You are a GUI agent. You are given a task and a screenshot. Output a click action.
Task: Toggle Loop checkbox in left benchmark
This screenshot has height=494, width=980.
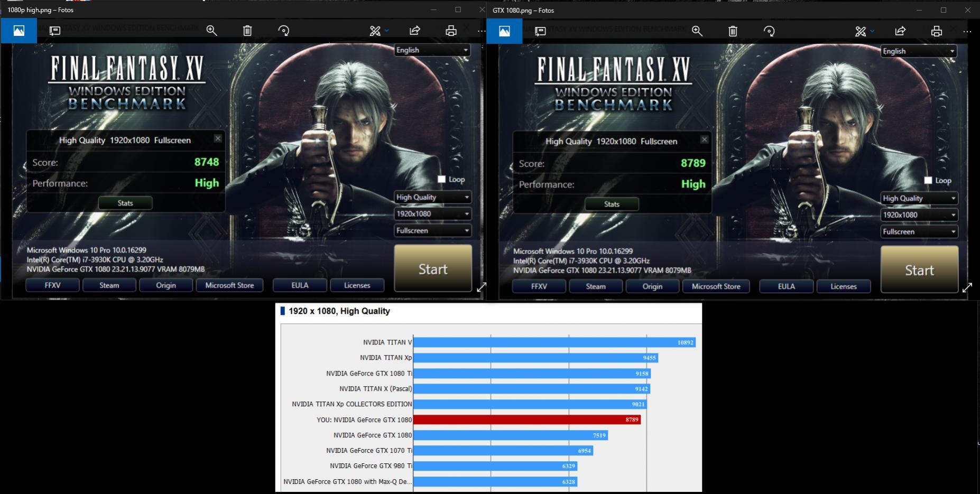point(441,179)
